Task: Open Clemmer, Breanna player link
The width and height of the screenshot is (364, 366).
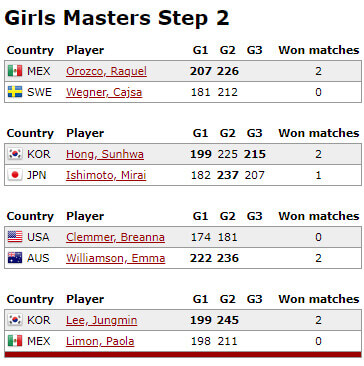Action: 115,237
